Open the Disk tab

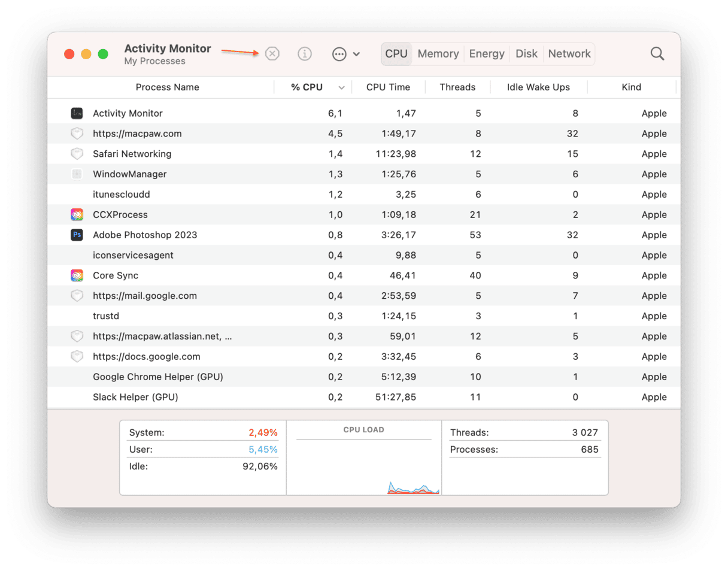pyautogui.click(x=527, y=54)
